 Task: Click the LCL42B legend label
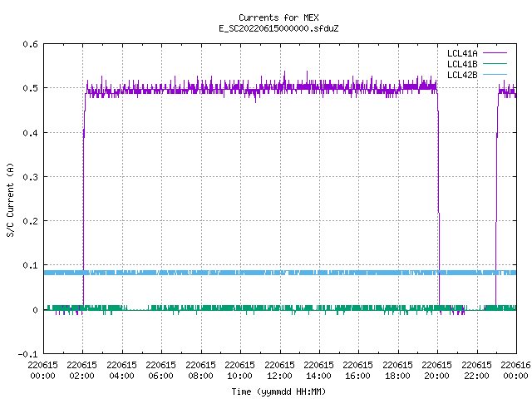pos(462,75)
